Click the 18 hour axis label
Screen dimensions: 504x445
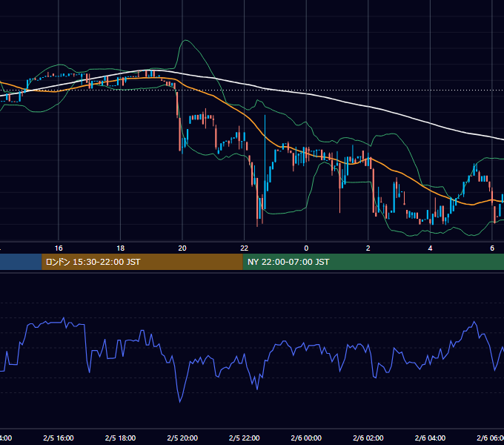point(121,248)
